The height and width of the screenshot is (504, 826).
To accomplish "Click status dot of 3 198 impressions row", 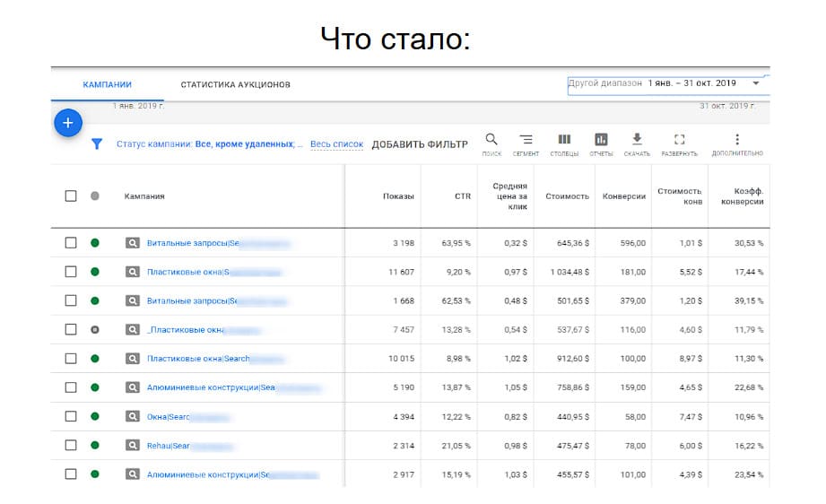I will 95,243.
